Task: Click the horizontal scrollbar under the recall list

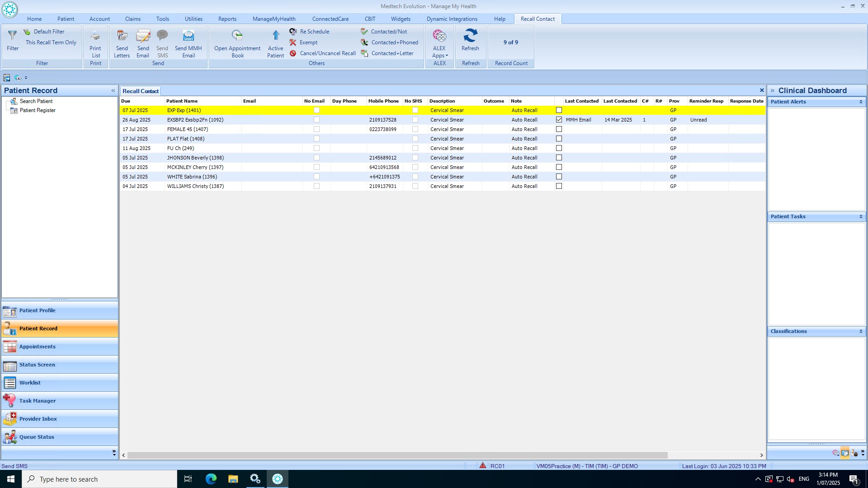Action: 397,455
